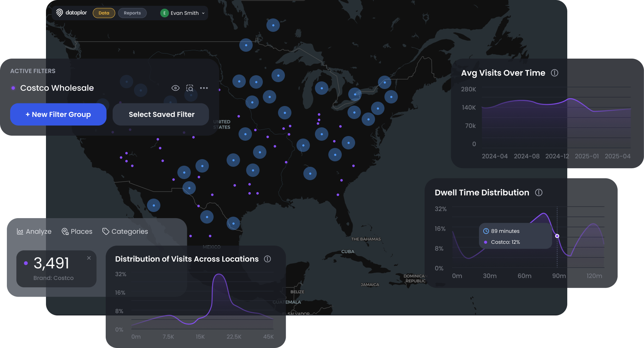Click the Avg Visits Over Time info icon
Viewport: 644px width, 348px height.
(554, 73)
